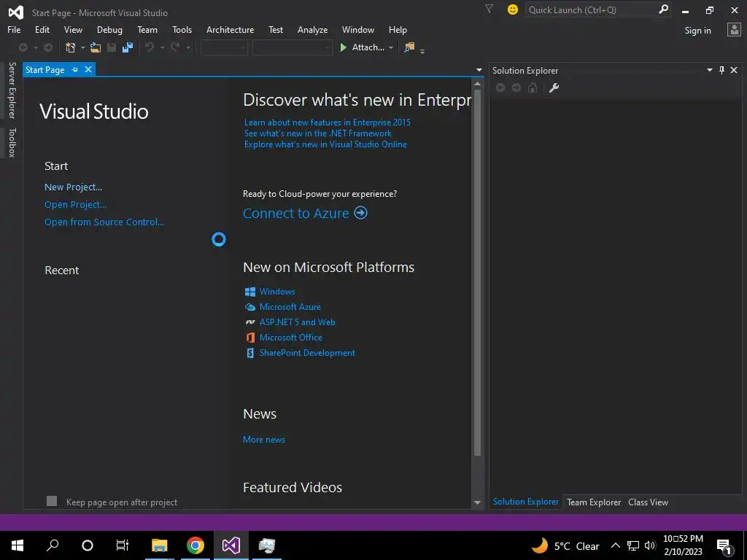Image resolution: width=747 pixels, height=560 pixels.
Task: Open the File menu
Action: click(x=14, y=29)
